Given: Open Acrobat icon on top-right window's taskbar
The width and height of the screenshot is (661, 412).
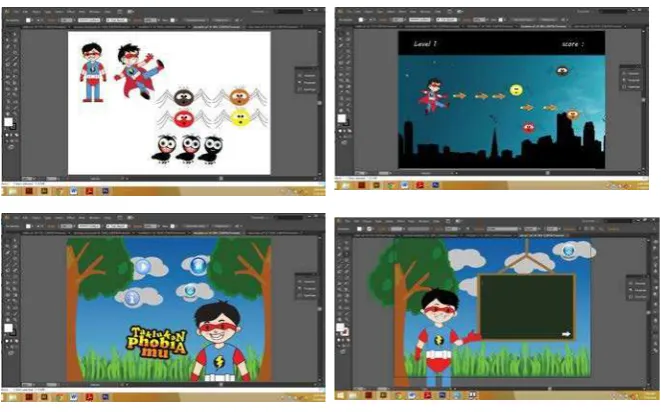Looking at the screenshot, I should point(420,185).
